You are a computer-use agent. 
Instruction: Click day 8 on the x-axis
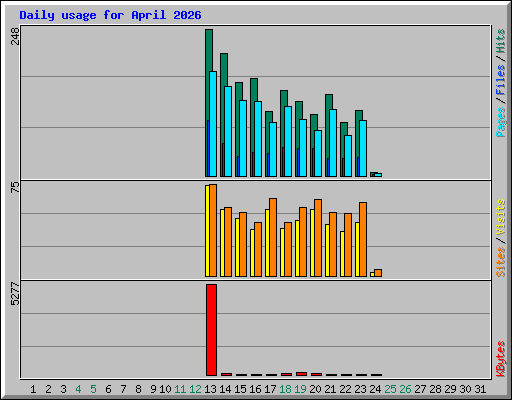[138, 389]
